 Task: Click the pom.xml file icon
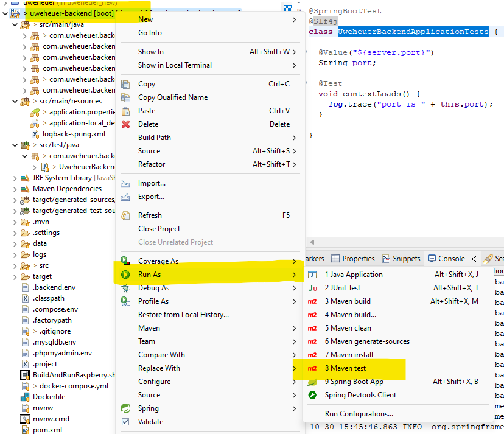click(25, 430)
